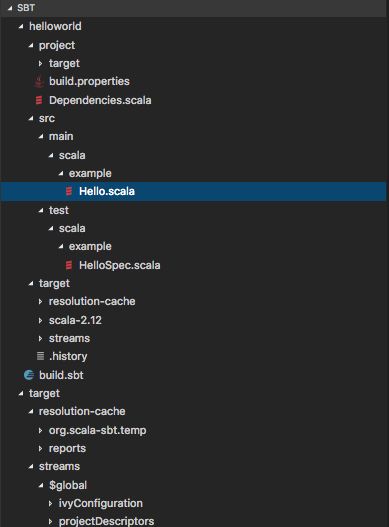This screenshot has height=527, width=389.
Task: Select the build.sbt file
Action: coord(61,375)
